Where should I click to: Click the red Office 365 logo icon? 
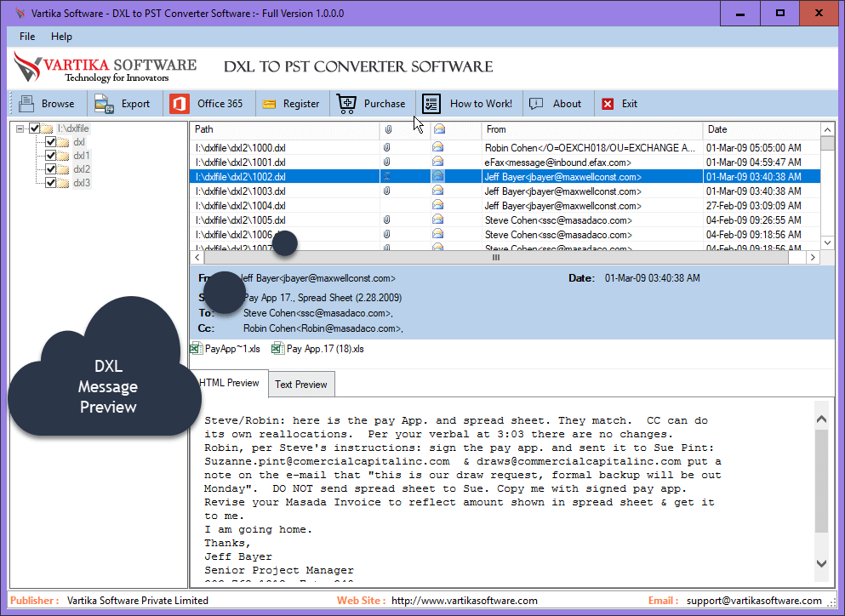[180, 104]
